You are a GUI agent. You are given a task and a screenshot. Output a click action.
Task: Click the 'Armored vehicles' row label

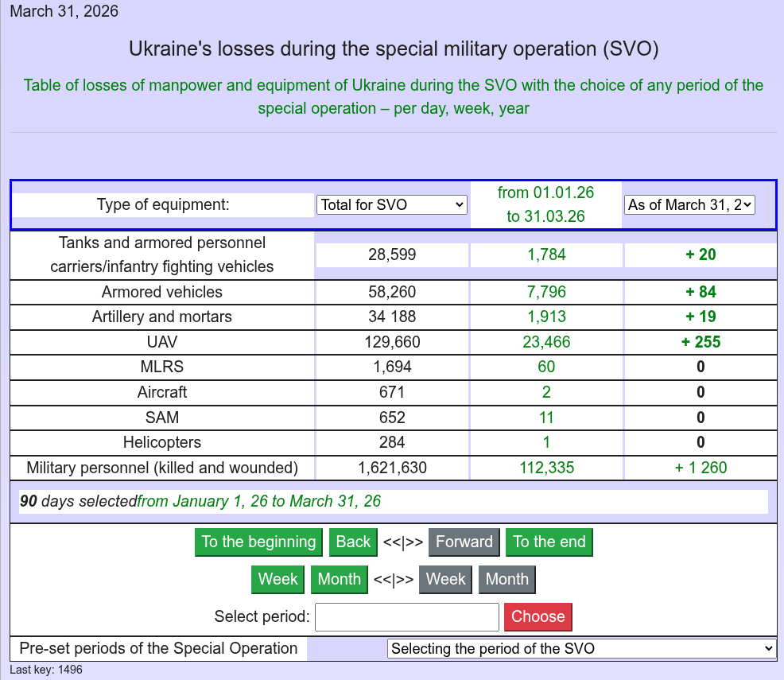[x=162, y=292]
